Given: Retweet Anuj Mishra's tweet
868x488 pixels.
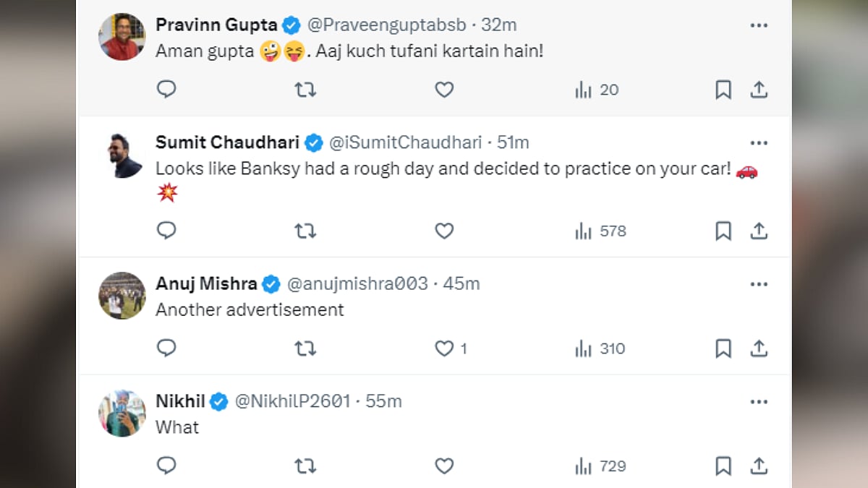Looking at the screenshot, I should [x=305, y=348].
